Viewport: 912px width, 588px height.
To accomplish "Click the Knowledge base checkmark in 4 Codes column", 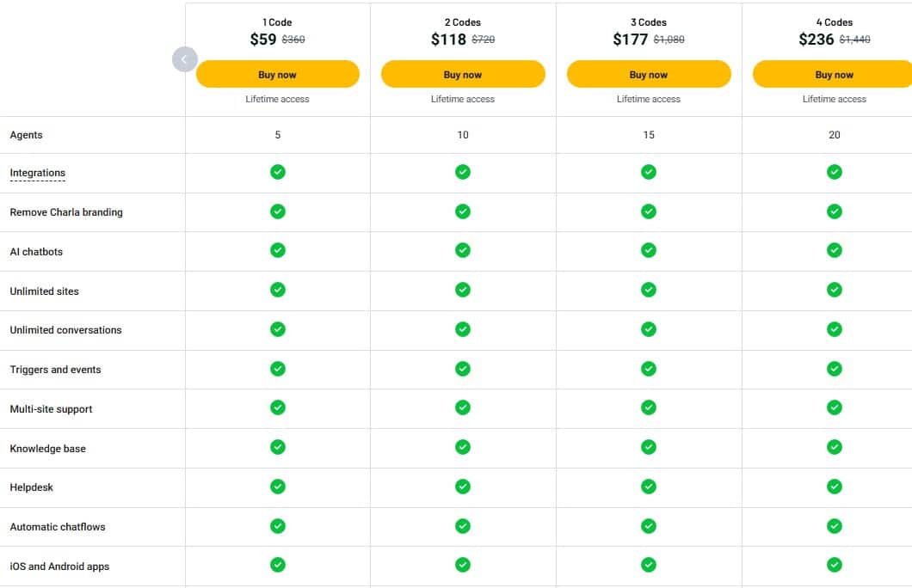I will pyautogui.click(x=834, y=447).
